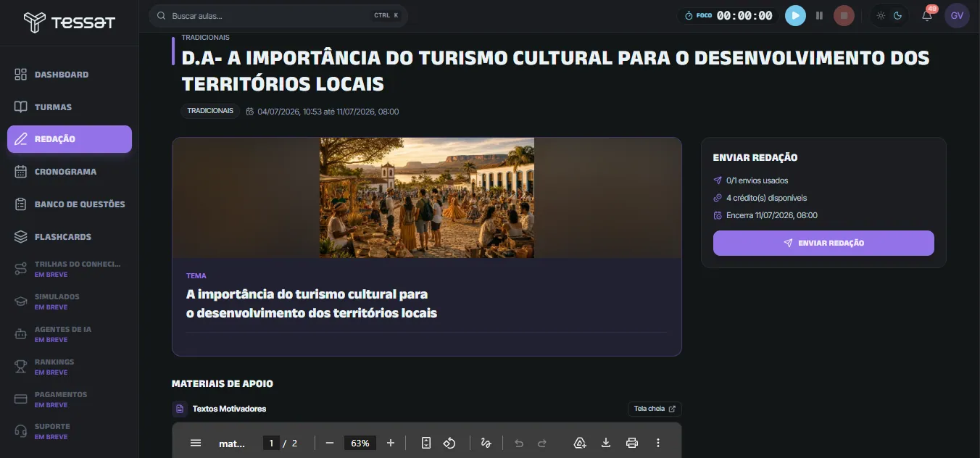Focus the Buscar aulas search field
980x458 pixels.
click(278, 15)
